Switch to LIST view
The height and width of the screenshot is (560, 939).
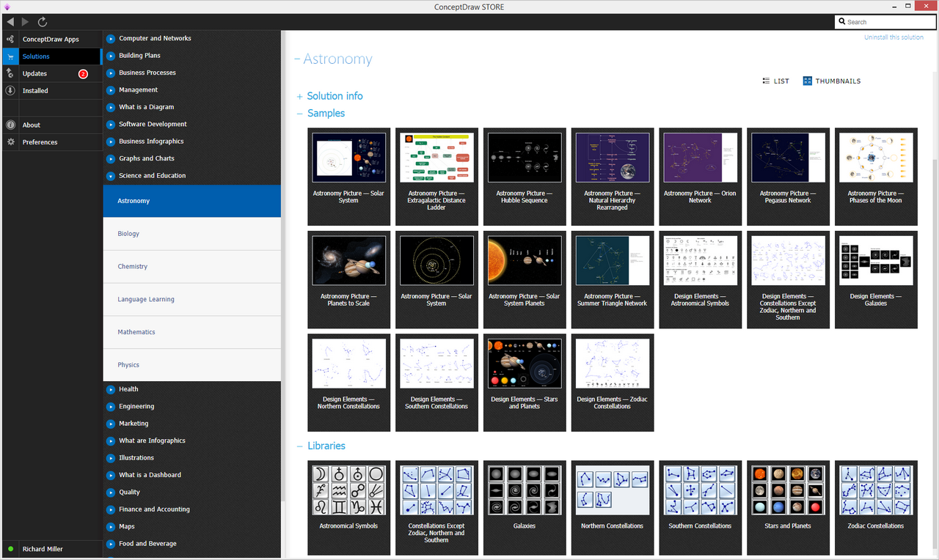pos(776,81)
